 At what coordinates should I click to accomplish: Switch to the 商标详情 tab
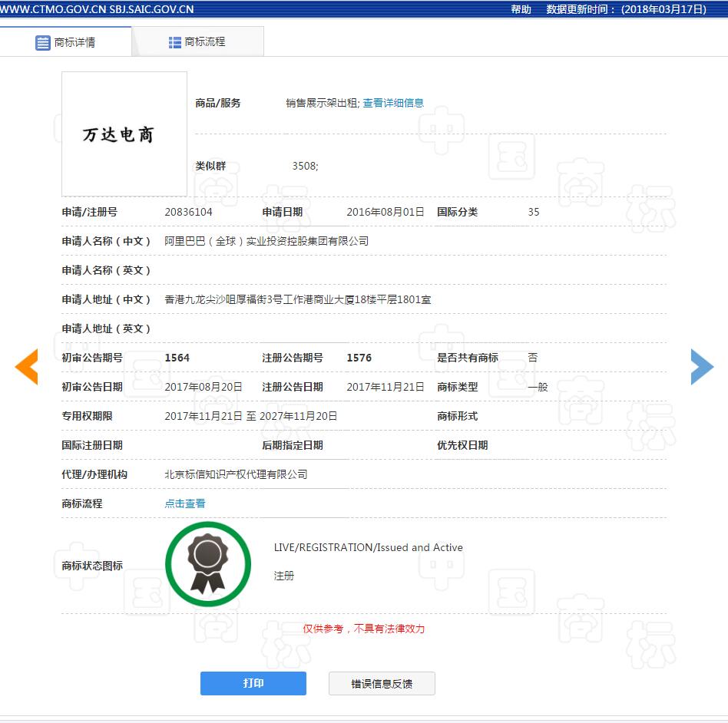pos(65,42)
